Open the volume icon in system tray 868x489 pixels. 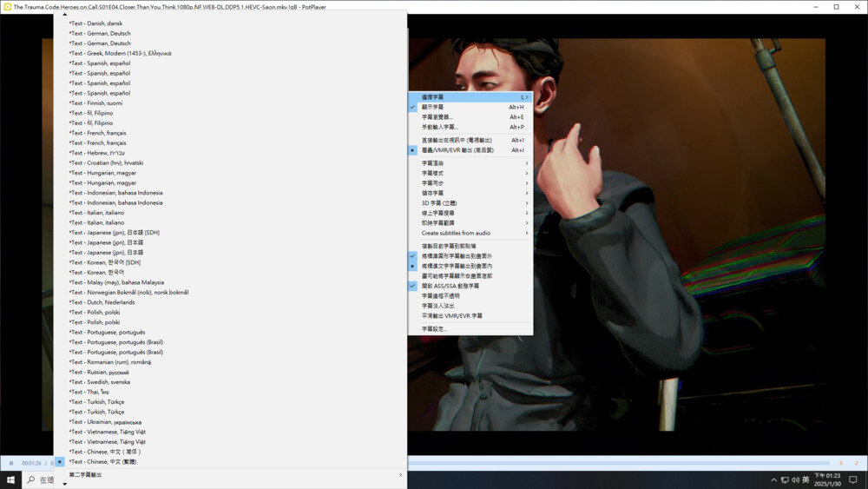click(795, 480)
